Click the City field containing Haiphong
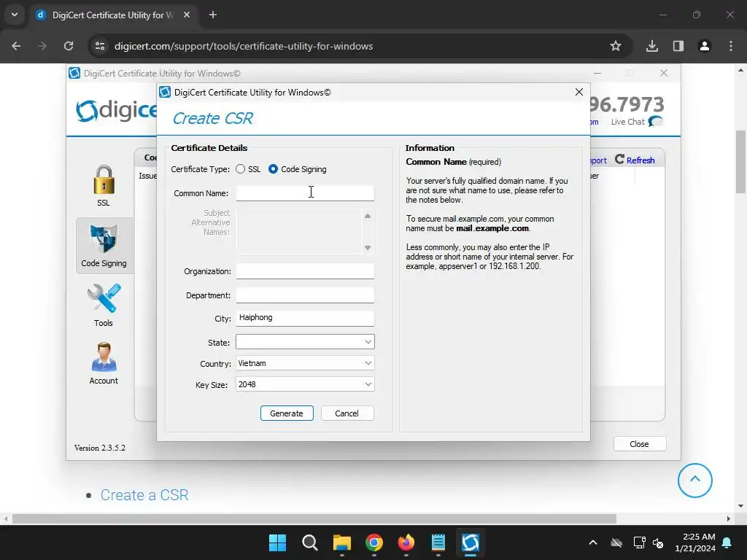The height and width of the screenshot is (560, 747). tap(305, 318)
